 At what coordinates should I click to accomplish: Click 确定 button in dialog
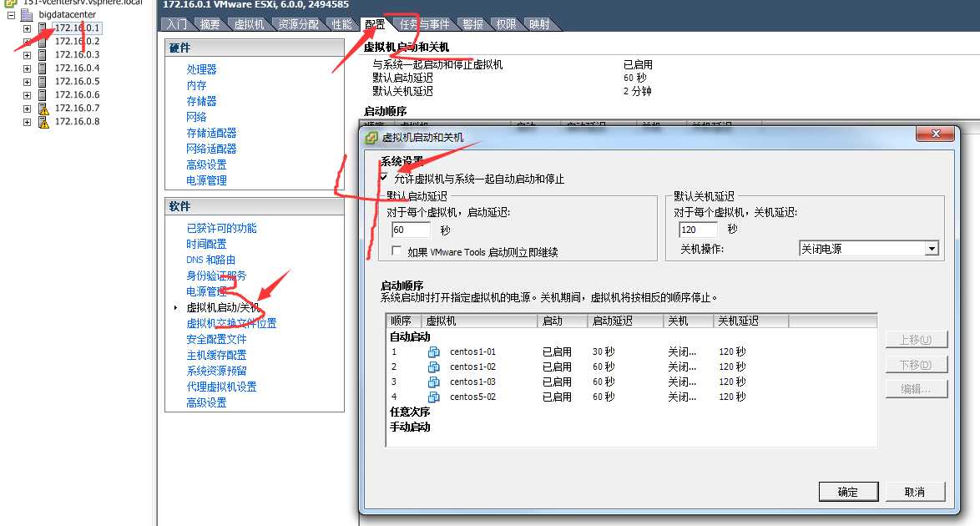848,492
